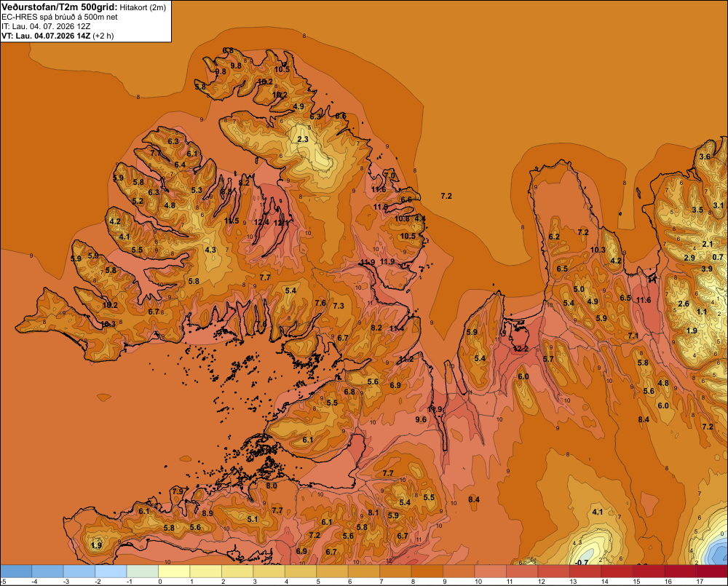Viewport: 728px width, 586px height.
Task: Click the dark red 17 degree legend swatch
Action: pos(712,571)
